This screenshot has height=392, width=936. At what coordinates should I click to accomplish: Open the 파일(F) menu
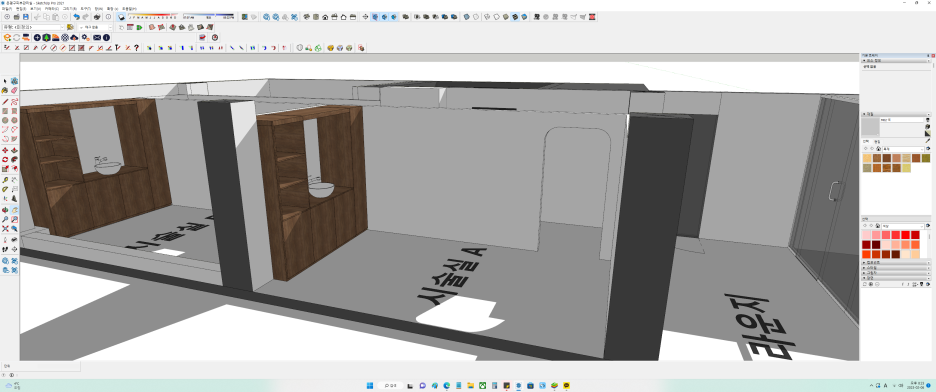coord(7,8)
